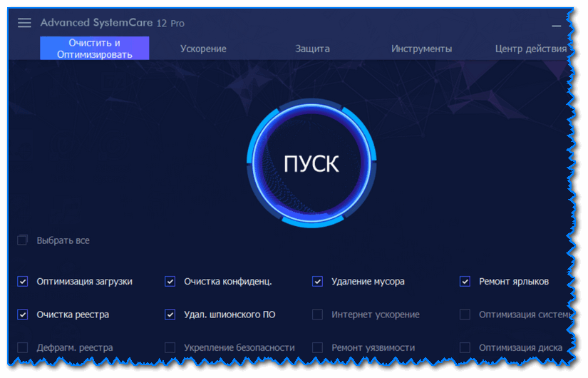Check the Оптимизация системы option
This screenshot has width=588, height=378.
465,315
